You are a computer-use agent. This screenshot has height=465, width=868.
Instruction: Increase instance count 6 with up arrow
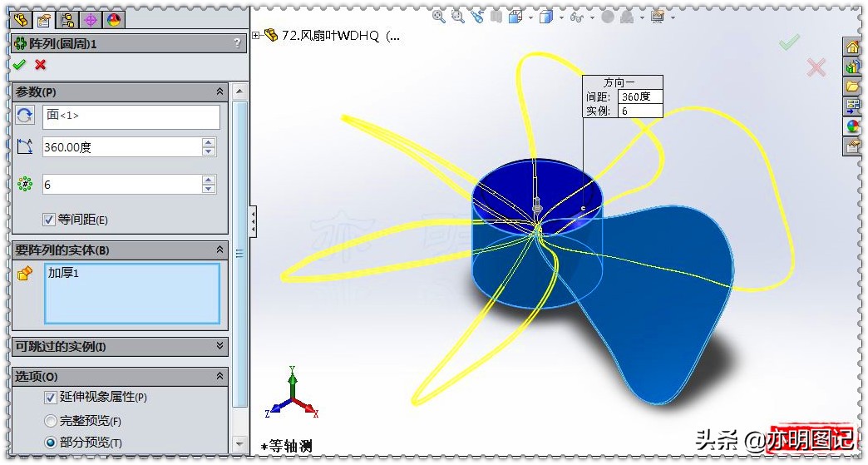click(x=209, y=180)
